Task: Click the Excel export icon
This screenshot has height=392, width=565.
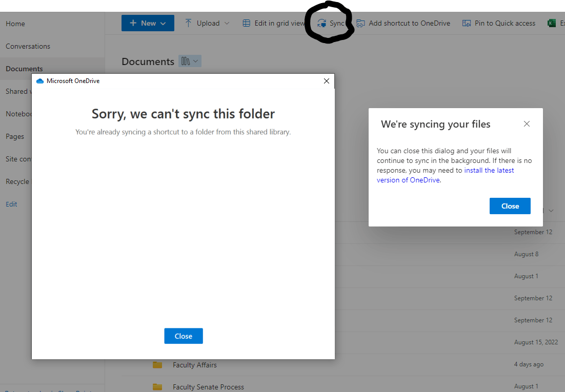Action: (x=551, y=24)
